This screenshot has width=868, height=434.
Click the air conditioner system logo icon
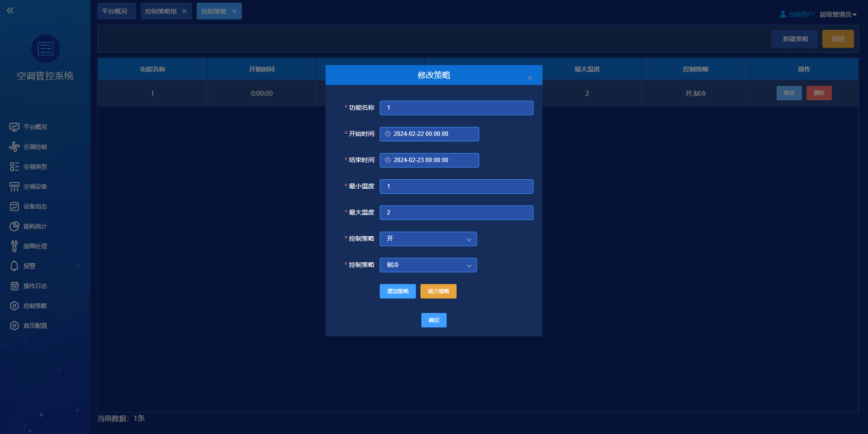45,49
